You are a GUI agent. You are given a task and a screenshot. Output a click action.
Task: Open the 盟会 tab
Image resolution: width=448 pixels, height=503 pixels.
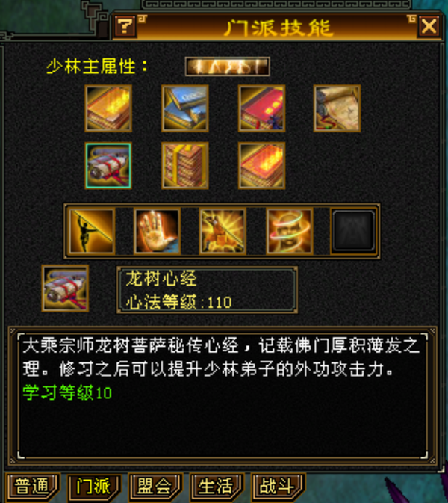click(156, 487)
